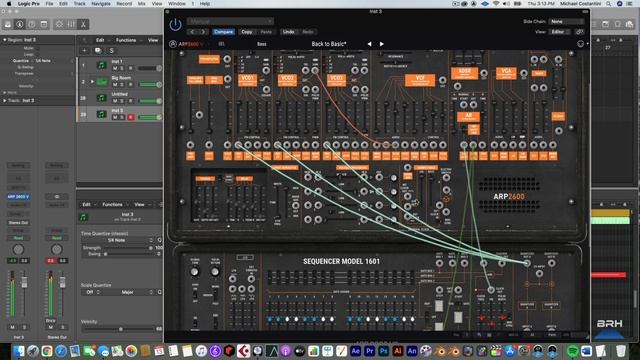
Task: Expand the Track Inst 3 disclosure triangle
Action: pyautogui.click(x=4, y=100)
